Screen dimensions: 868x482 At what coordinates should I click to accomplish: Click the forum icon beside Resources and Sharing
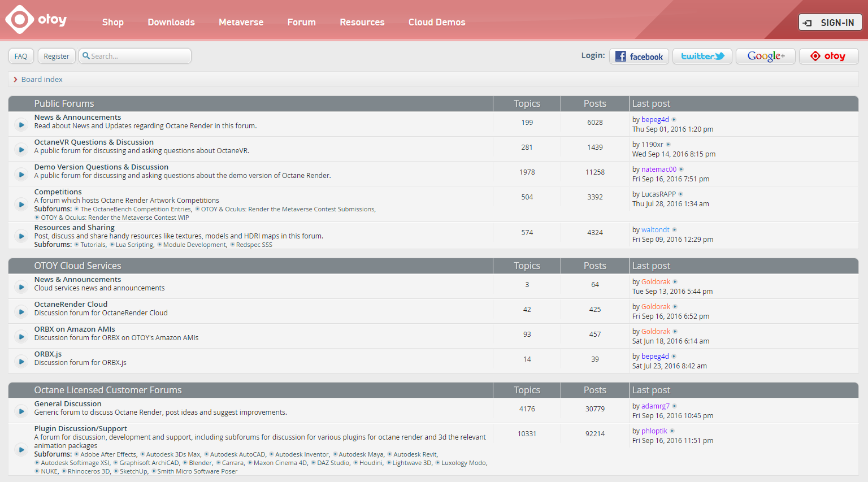click(21, 236)
